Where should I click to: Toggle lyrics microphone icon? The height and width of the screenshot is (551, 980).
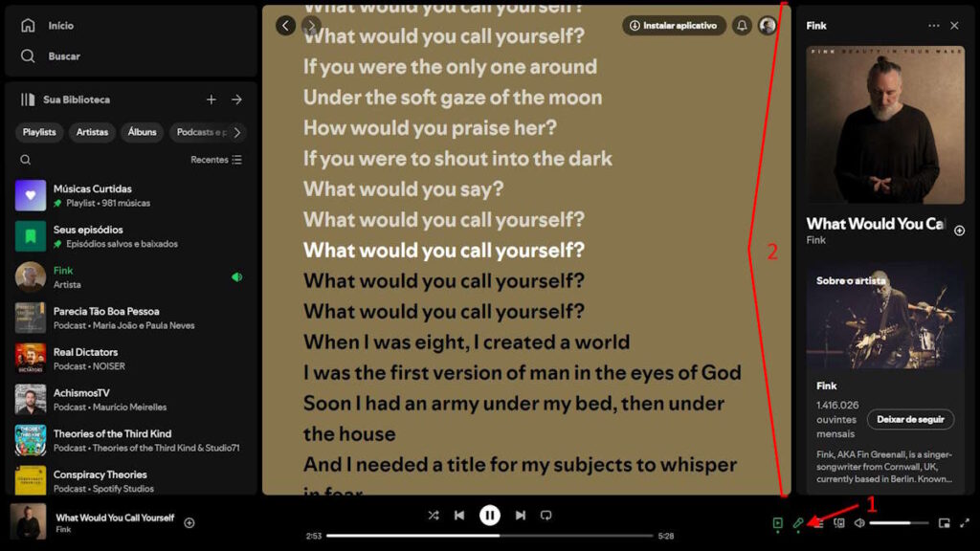tap(798, 523)
